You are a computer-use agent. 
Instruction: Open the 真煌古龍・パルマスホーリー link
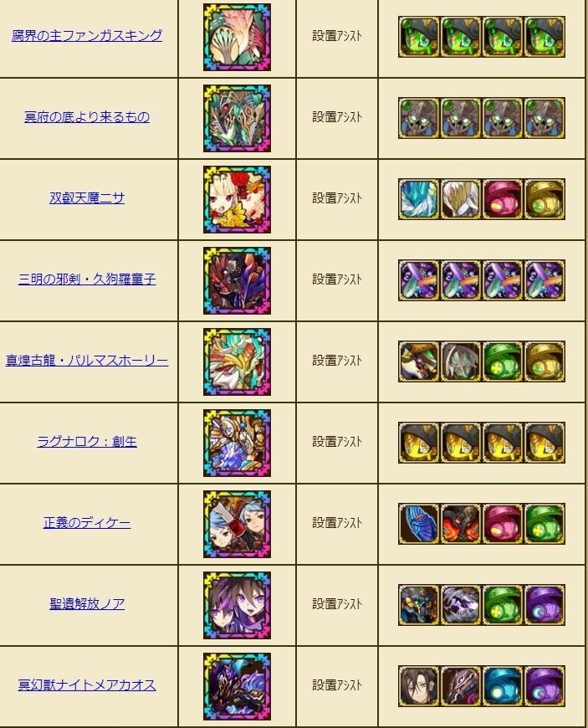click(87, 361)
